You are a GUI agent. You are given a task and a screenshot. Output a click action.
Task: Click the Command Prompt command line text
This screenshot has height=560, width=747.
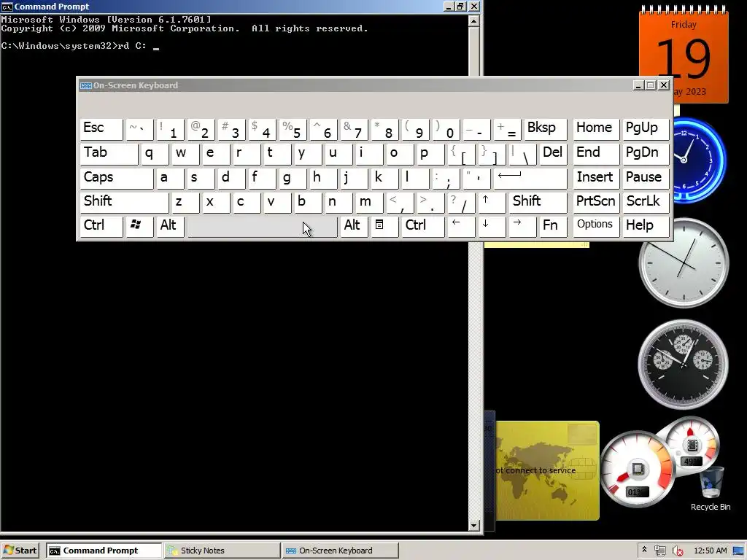tap(80, 46)
